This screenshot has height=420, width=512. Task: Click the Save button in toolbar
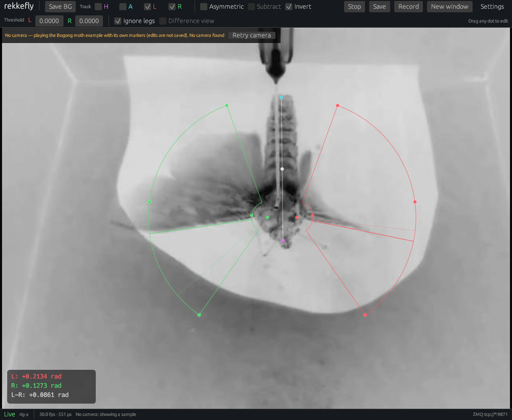pyautogui.click(x=379, y=7)
